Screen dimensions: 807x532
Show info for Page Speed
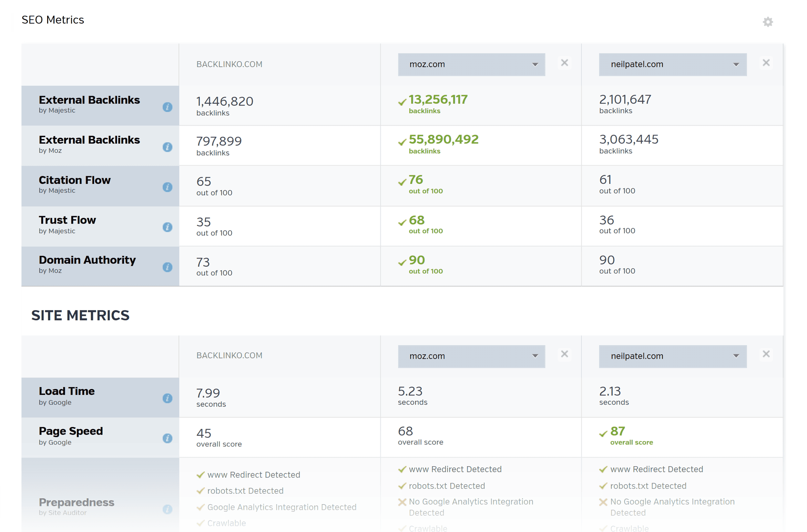168,438
